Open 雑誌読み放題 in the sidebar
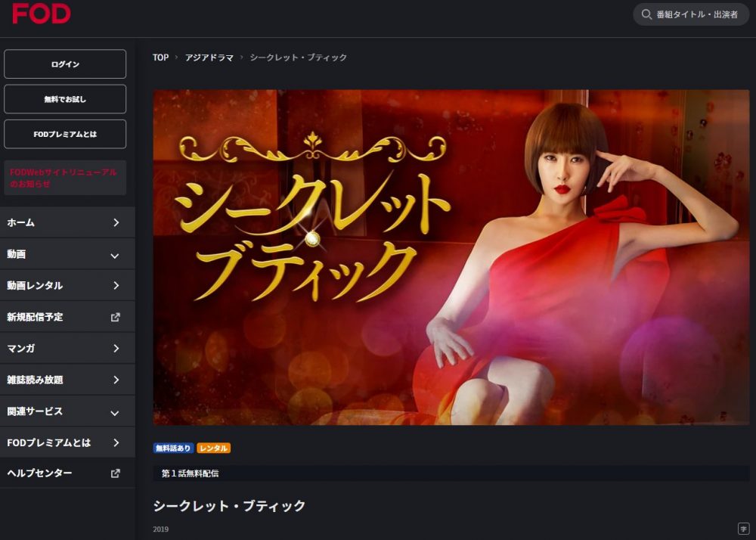756x540 pixels. (67, 380)
